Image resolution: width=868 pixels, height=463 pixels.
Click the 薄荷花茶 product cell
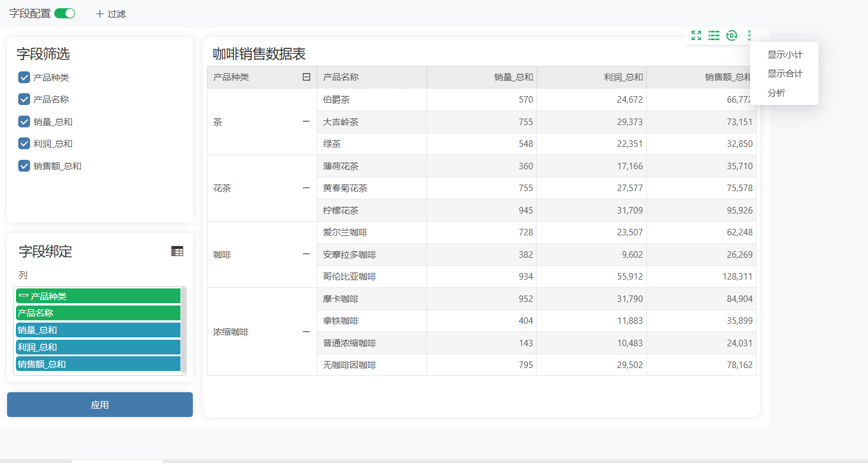click(371, 166)
